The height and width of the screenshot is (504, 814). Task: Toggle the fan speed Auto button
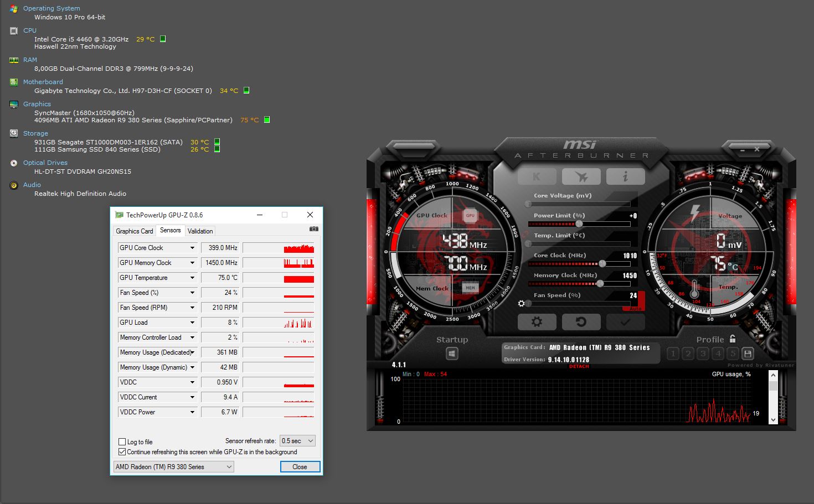click(x=636, y=308)
